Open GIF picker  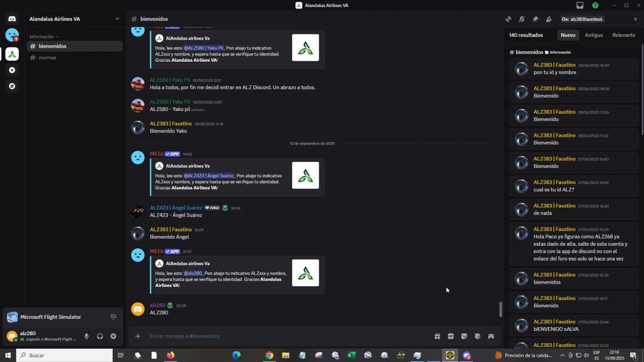pos(451,336)
